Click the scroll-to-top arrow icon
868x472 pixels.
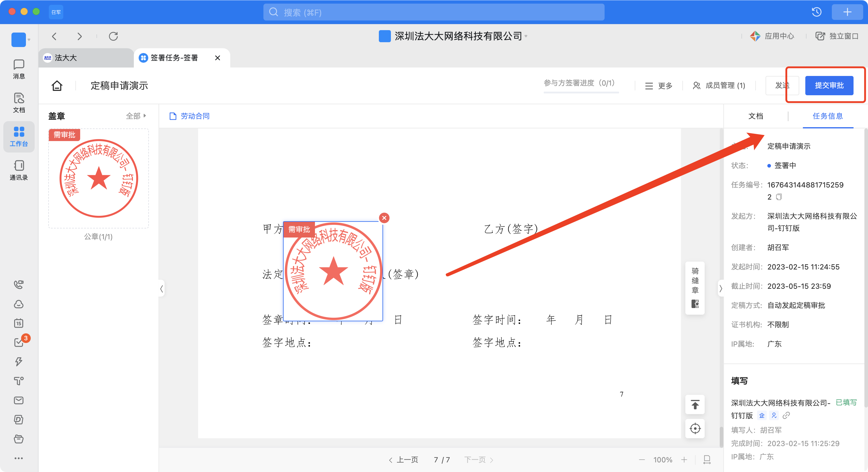click(695, 404)
